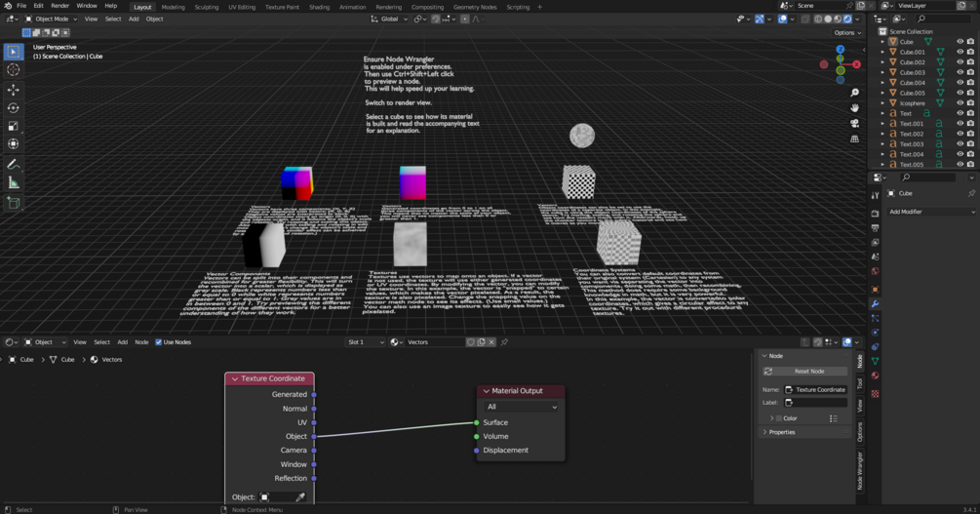Disable Cube.003 in renders via camera icon

[x=970, y=72]
